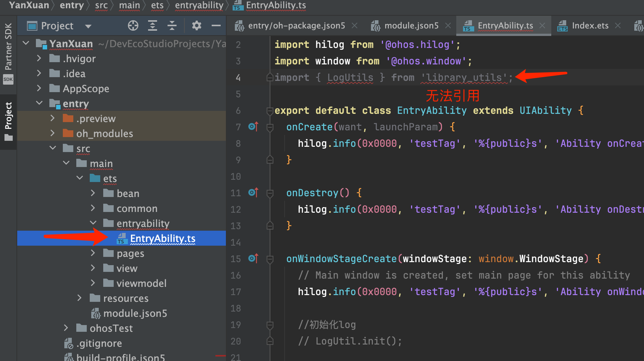Open the Project panel settings gear

pyautogui.click(x=197, y=25)
